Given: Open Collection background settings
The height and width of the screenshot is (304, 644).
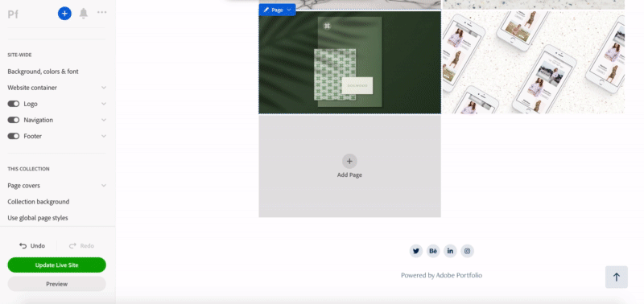Looking at the screenshot, I should point(39,202).
